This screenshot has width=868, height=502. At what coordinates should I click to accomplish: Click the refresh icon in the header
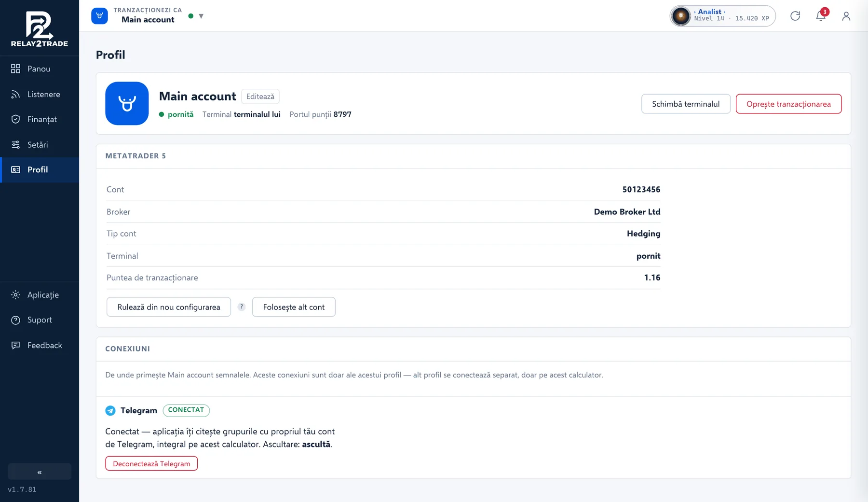(x=795, y=16)
